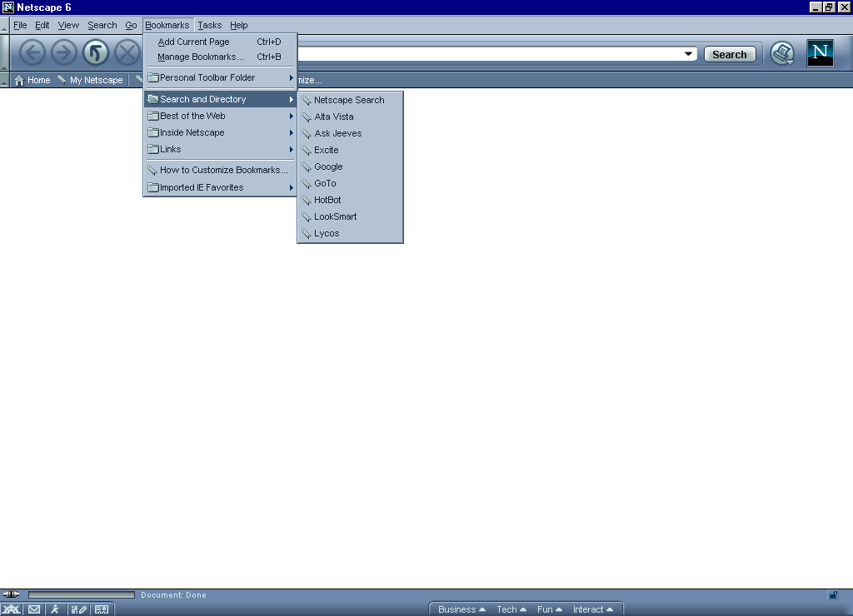Click the "Document: Done" status text
The height and width of the screenshot is (616, 853).
(x=173, y=595)
